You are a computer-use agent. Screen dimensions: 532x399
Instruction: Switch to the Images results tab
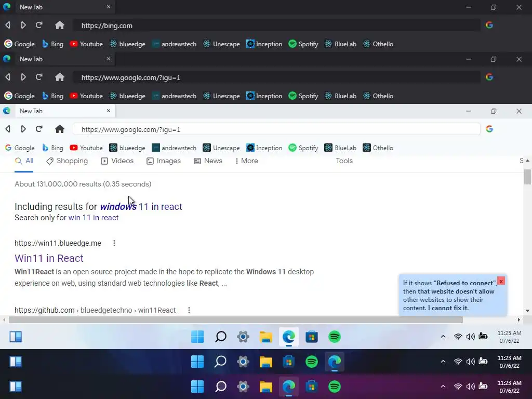coord(164,161)
